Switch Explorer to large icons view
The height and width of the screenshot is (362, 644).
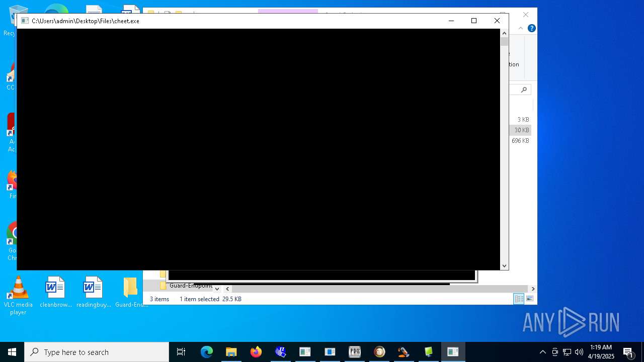[529, 299]
